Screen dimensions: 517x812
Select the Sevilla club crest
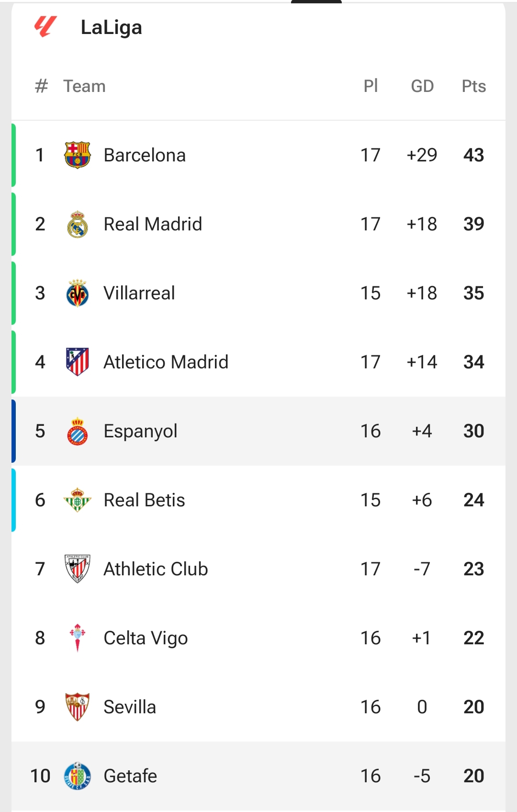coord(77,707)
